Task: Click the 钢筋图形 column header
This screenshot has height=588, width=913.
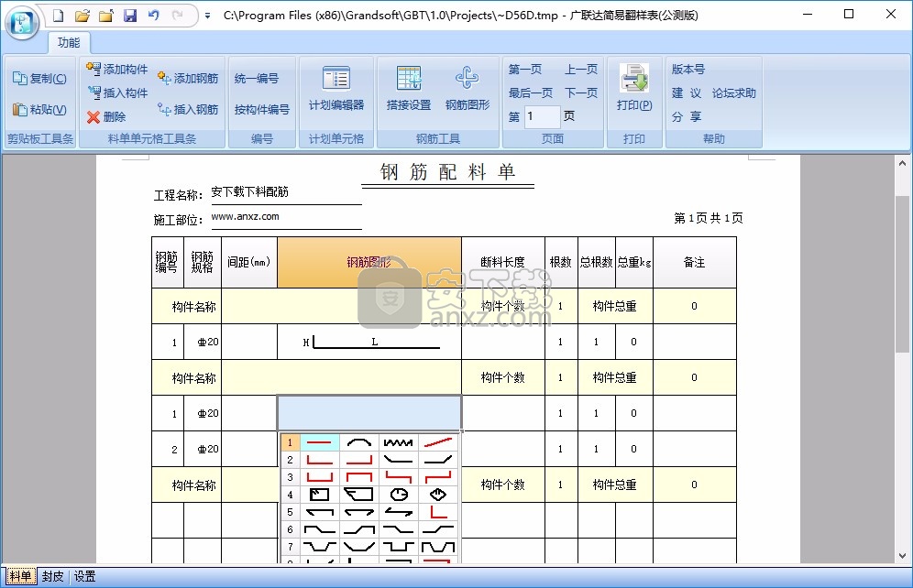Action: click(x=369, y=262)
